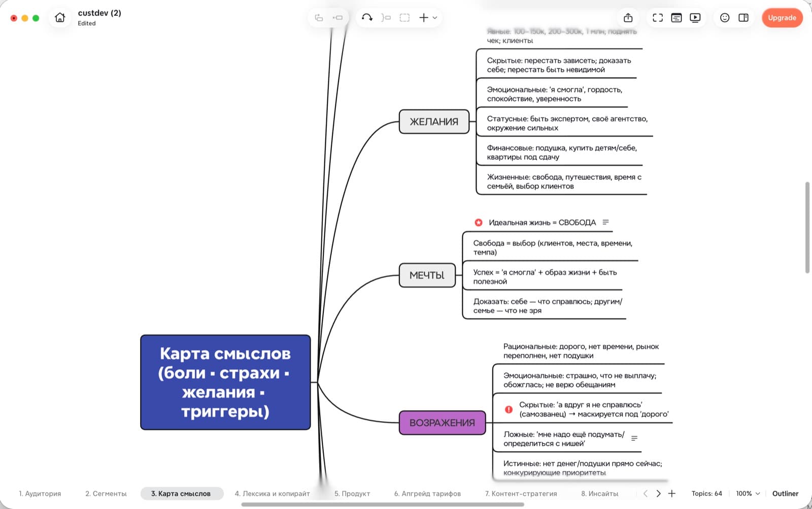Go to next sheets arrow
The height and width of the screenshot is (509, 812).
pyautogui.click(x=658, y=493)
